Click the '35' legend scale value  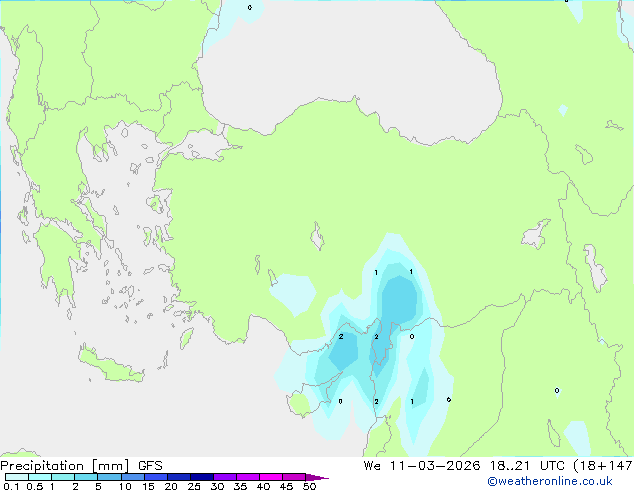(240, 486)
